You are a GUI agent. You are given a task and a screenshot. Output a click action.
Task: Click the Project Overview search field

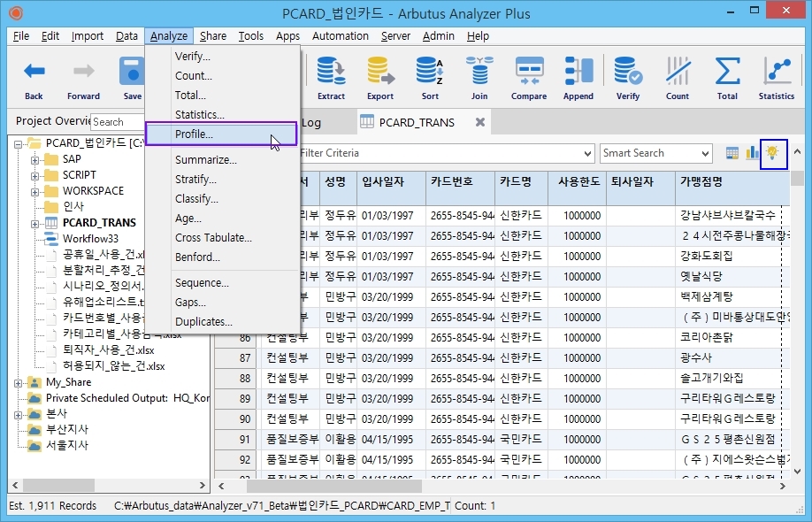pyautogui.click(x=118, y=122)
